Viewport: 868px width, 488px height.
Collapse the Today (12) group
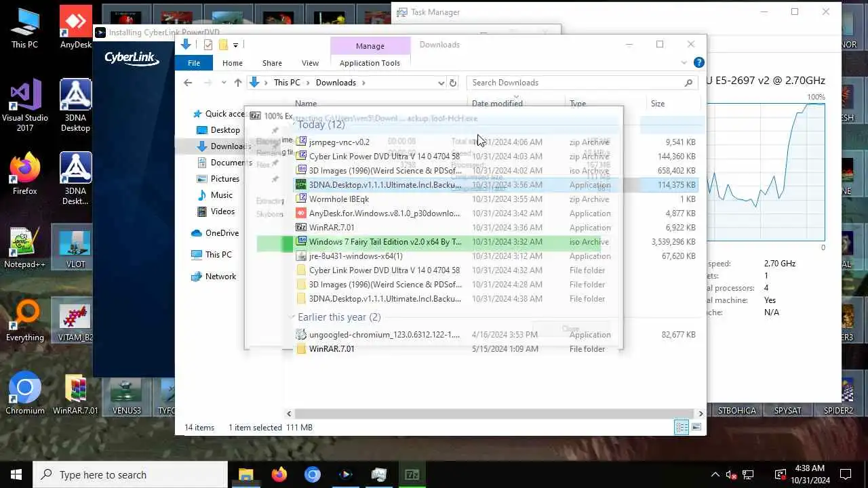[292, 124]
